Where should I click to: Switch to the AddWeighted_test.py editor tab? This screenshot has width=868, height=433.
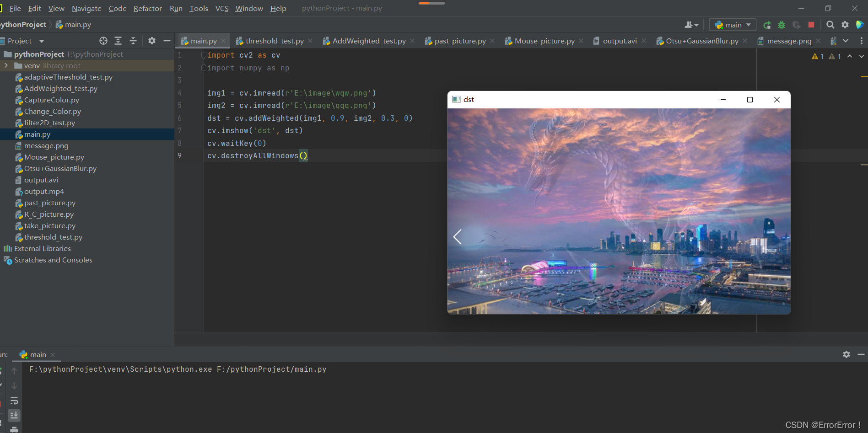click(x=369, y=41)
